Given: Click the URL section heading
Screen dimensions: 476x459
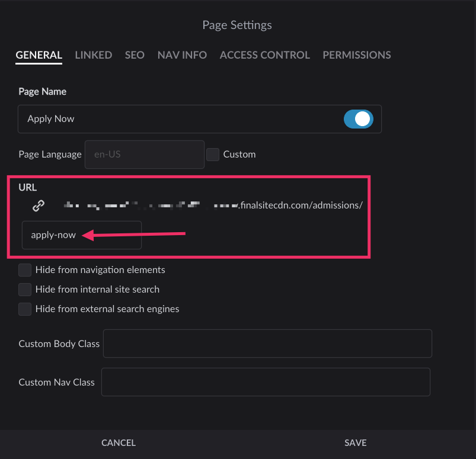Looking at the screenshot, I should 28,188.
